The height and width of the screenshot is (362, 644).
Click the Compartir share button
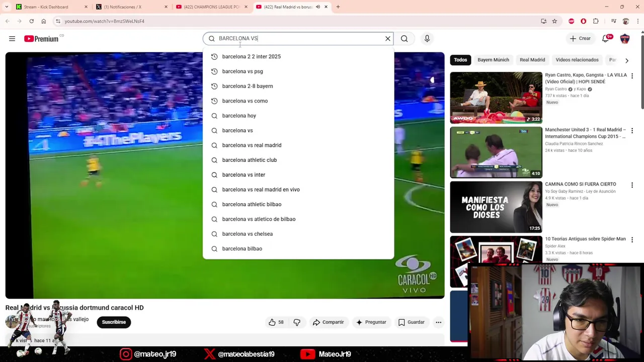tap(328, 322)
